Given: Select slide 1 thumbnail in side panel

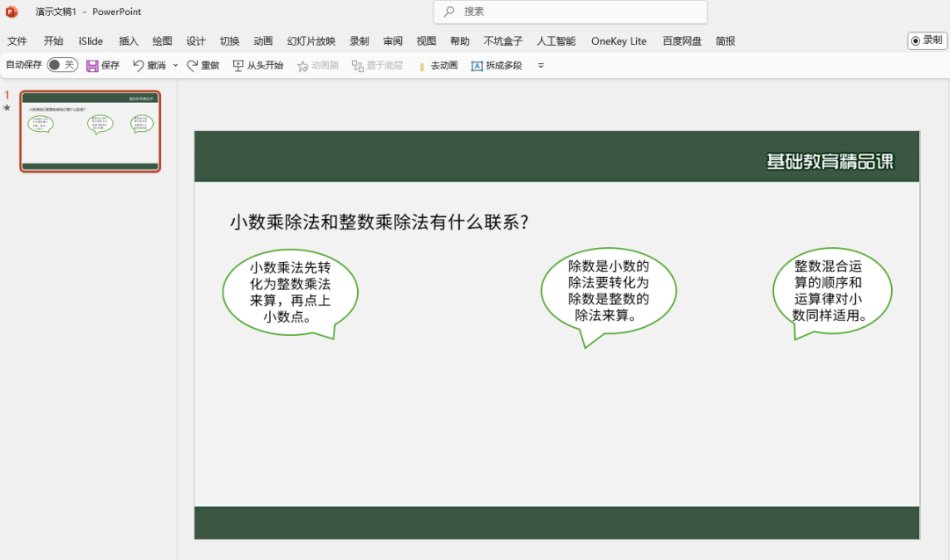Looking at the screenshot, I should [x=90, y=132].
